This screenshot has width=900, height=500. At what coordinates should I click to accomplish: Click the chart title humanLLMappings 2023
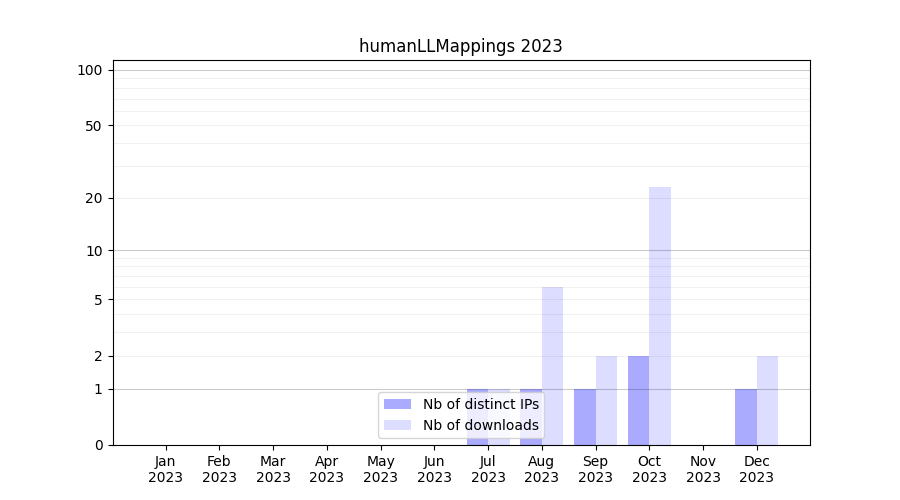[460, 46]
